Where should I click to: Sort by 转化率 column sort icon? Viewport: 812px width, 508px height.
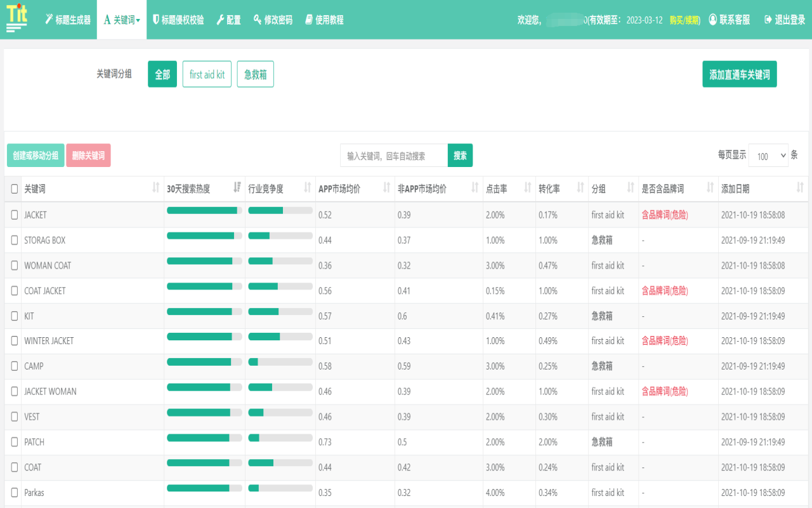pos(580,188)
